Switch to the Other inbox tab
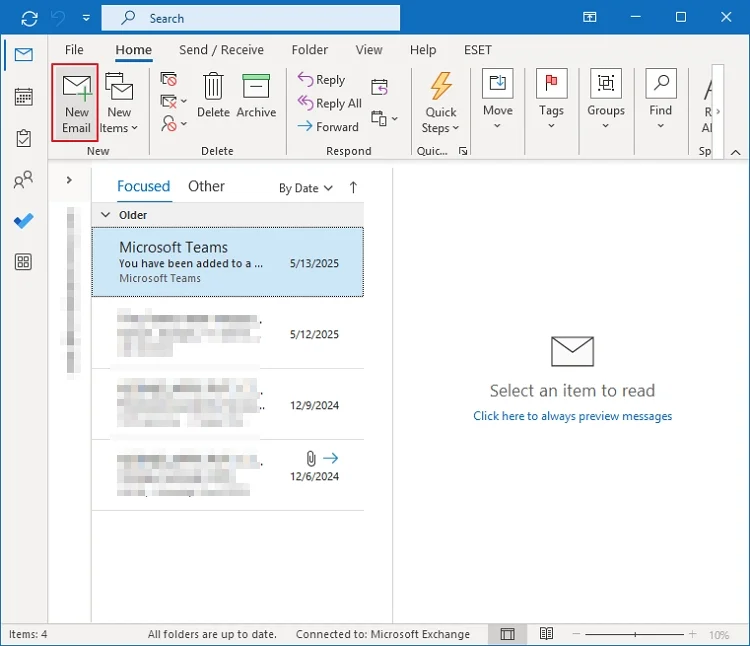The image size is (750, 646). click(206, 186)
